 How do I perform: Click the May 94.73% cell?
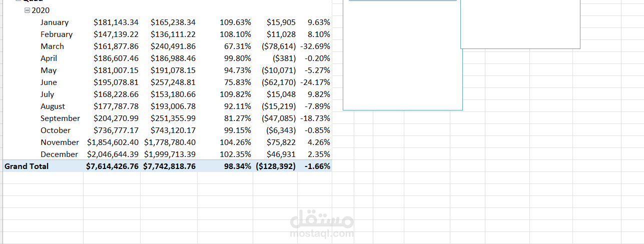[x=238, y=70]
